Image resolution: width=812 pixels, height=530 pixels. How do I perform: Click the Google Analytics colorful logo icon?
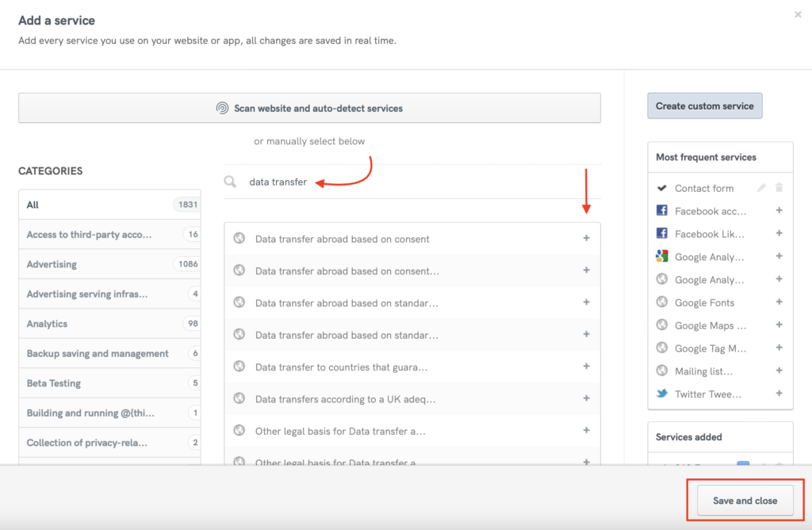tap(663, 256)
